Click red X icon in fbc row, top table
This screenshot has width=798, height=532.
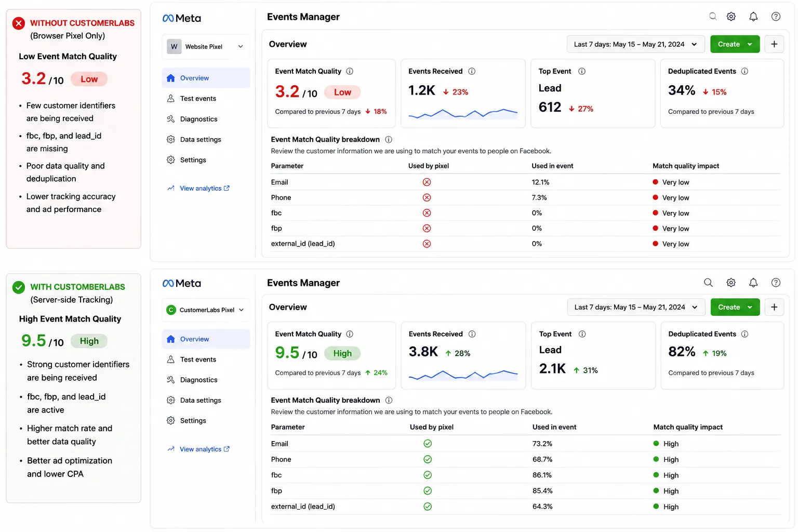point(427,213)
